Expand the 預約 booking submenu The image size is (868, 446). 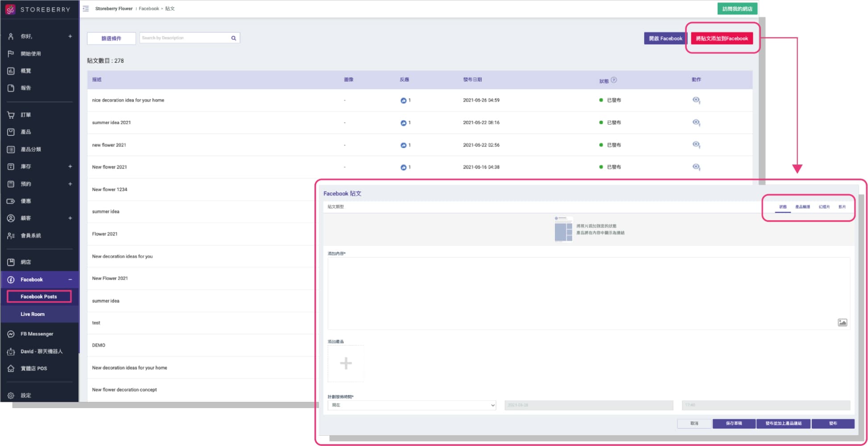pyautogui.click(x=70, y=184)
